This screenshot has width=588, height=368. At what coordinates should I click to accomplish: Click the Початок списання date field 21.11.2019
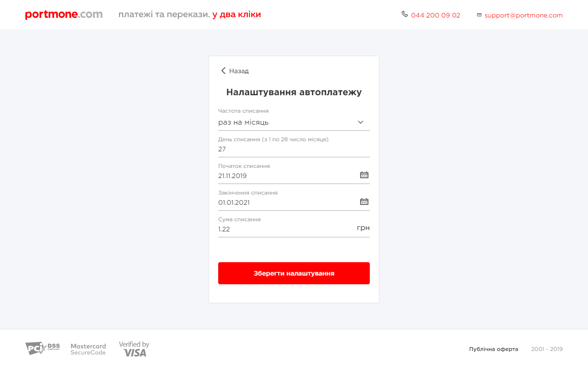tap(285, 176)
